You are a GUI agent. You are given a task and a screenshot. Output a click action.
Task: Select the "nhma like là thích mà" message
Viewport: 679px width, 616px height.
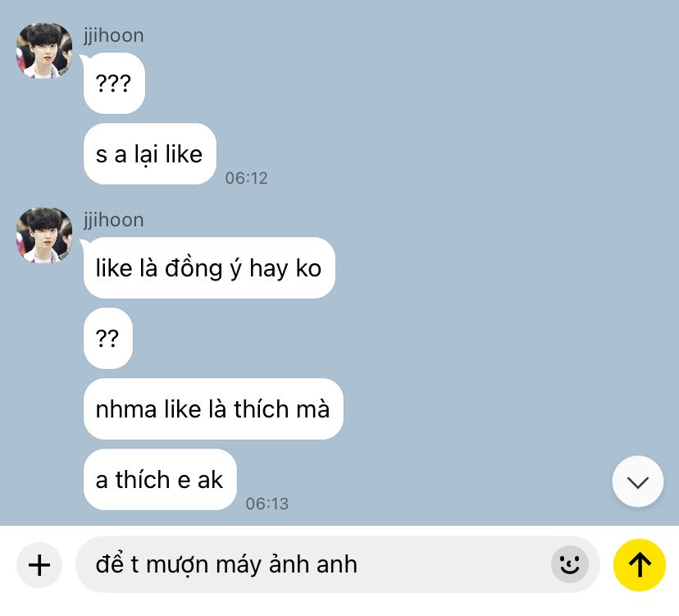[213, 409]
